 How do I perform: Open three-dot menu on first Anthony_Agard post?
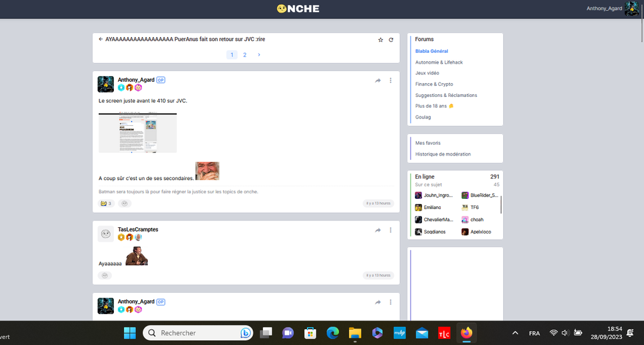coord(391,81)
